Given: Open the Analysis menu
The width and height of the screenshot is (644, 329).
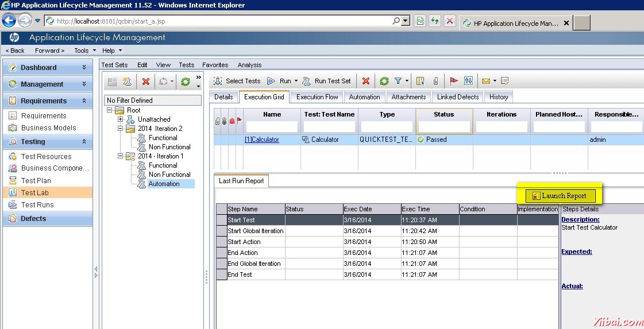Looking at the screenshot, I should tap(249, 65).
